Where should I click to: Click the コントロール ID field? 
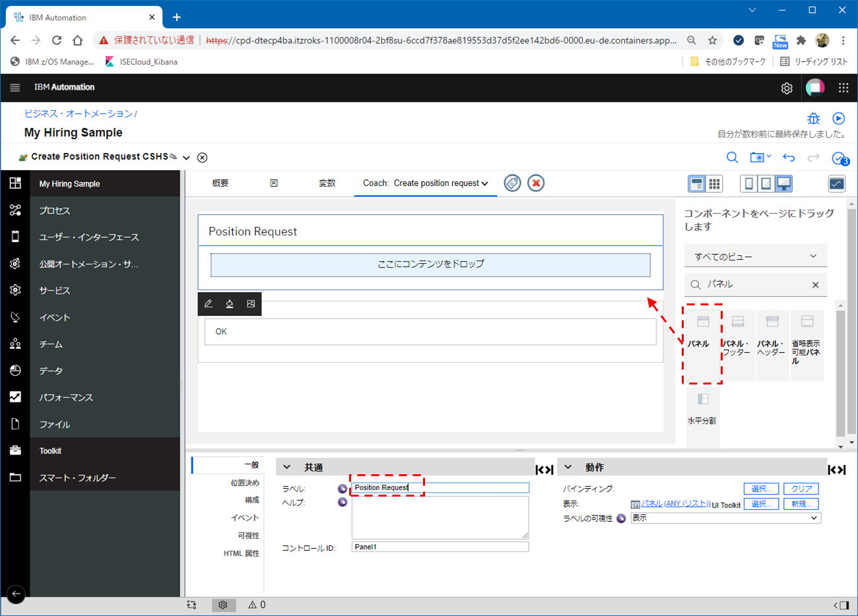pyautogui.click(x=440, y=547)
